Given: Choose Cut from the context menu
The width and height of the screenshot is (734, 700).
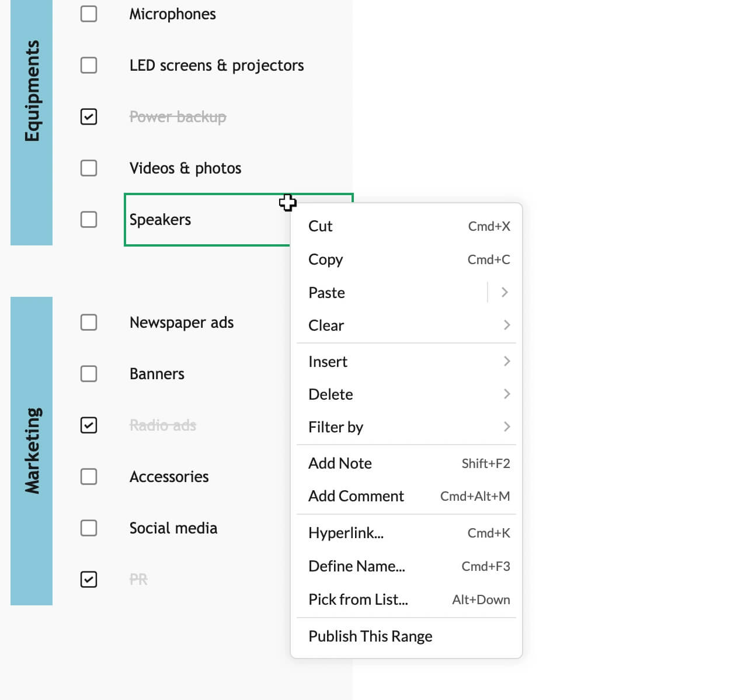Looking at the screenshot, I should 406,226.
